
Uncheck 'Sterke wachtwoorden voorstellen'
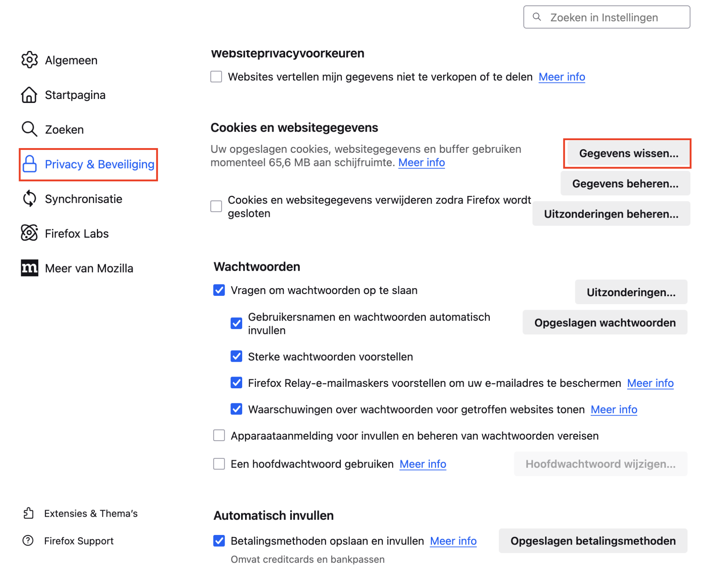click(x=236, y=356)
